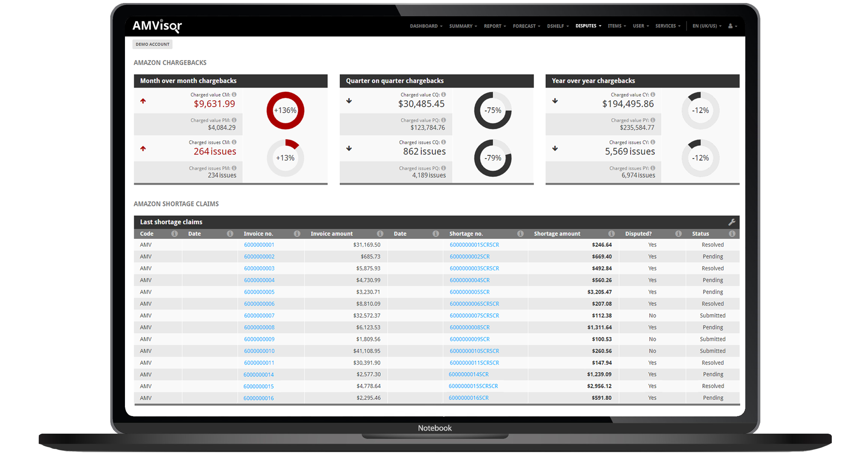Click the AMVisor logo
This screenshot has width=868, height=457.
(x=157, y=26)
